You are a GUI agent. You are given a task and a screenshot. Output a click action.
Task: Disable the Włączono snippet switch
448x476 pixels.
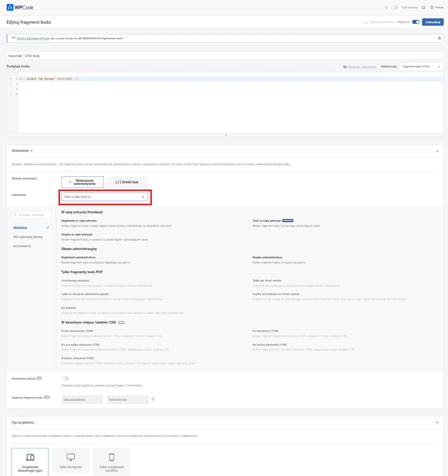pyautogui.click(x=416, y=22)
